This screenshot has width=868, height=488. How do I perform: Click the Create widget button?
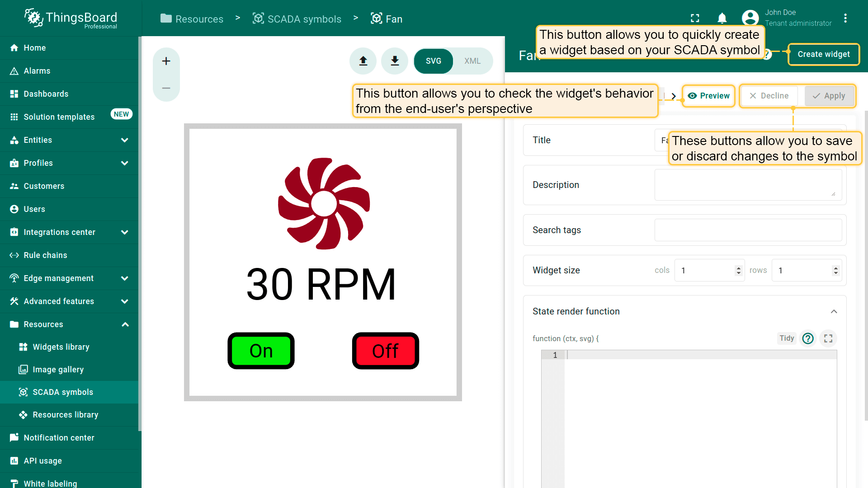[823, 54]
